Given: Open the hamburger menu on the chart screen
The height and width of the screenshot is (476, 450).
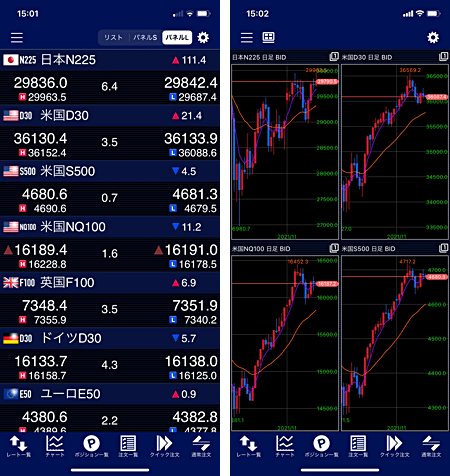Looking at the screenshot, I should coord(247,37).
